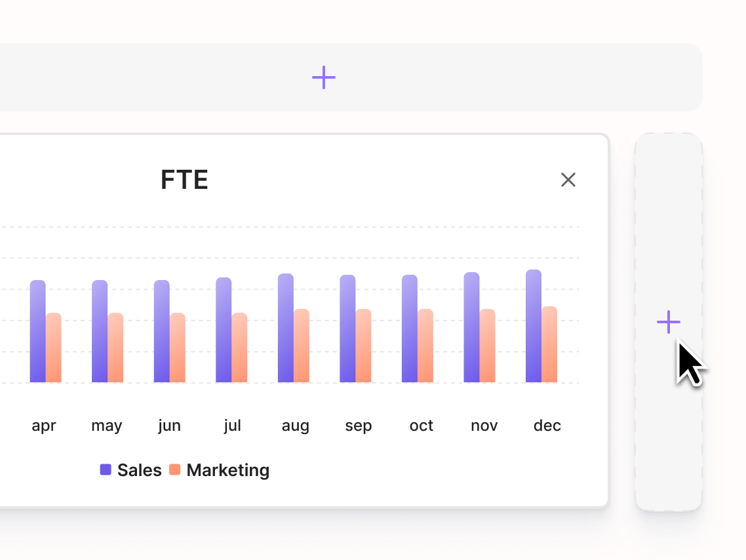Click the Sales legend text
The width and height of the screenshot is (746, 560).
[x=138, y=470]
